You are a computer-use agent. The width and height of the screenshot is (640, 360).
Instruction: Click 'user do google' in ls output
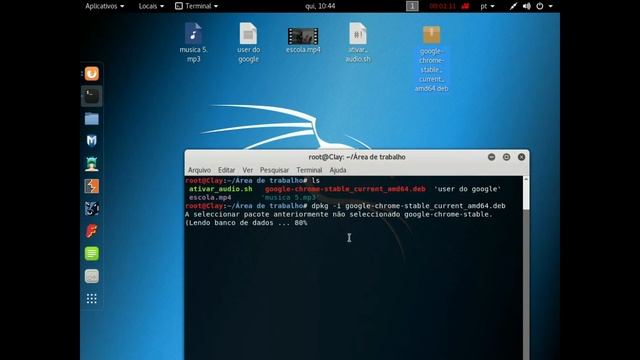pyautogui.click(x=467, y=189)
